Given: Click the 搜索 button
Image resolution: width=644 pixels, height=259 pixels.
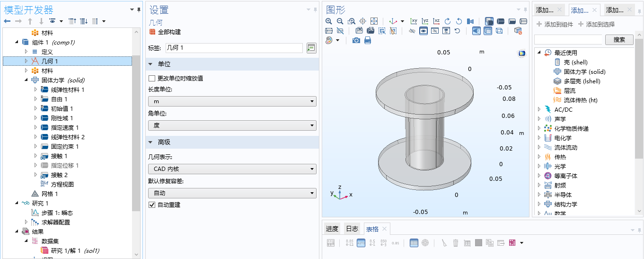Looking at the screenshot, I should 619,40.
